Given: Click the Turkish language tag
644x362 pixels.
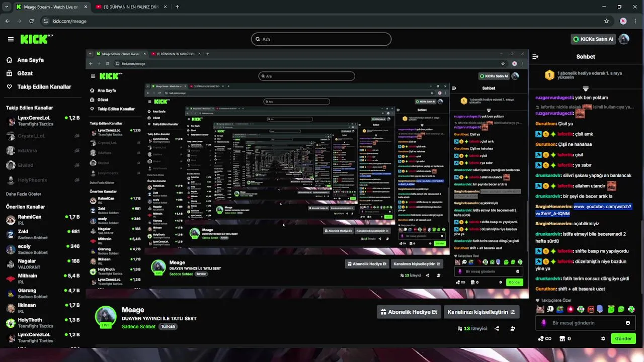Looking at the screenshot, I should click(168, 326).
